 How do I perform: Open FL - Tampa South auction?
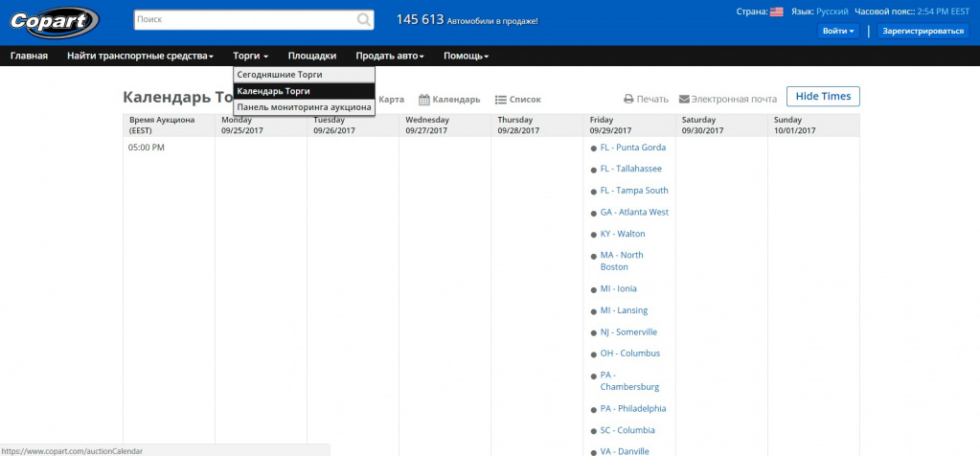(x=634, y=191)
